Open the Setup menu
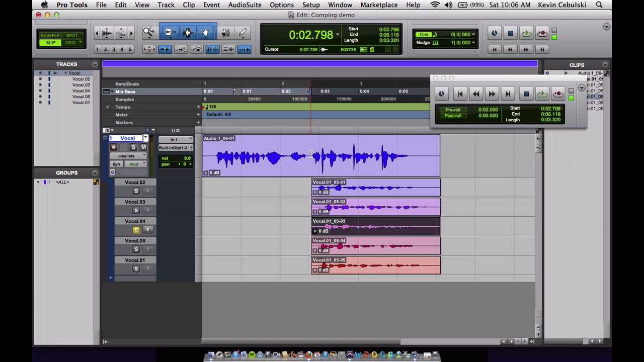 click(x=311, y=5)
